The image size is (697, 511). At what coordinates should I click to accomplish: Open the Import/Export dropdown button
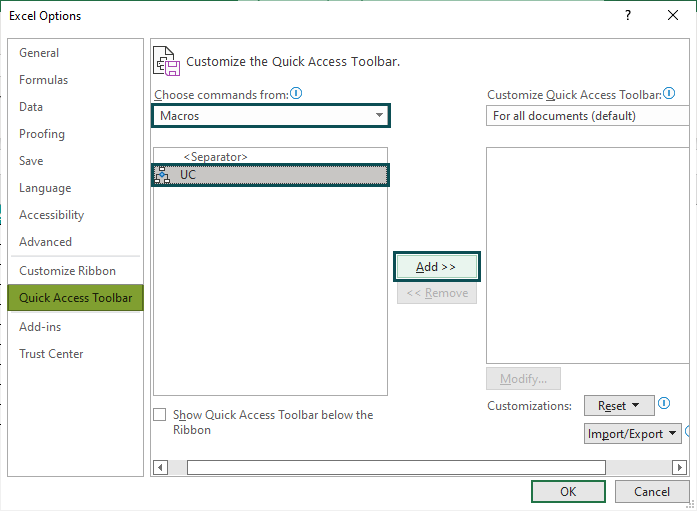[633, 434]
